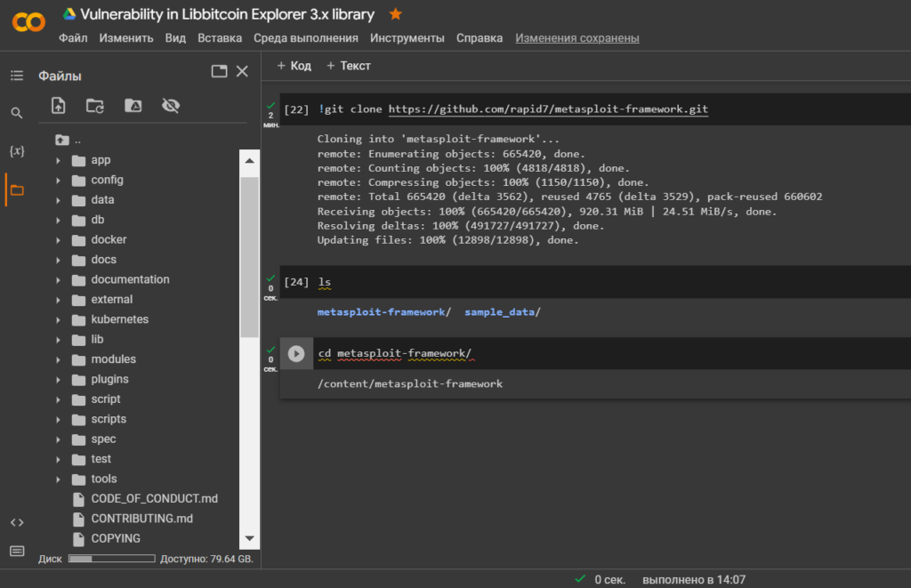Image resolution: width=911 pixels, height=588 pixels.
Task: Open the metasploit-framework GitHub URL link
Action: (548, 109)
